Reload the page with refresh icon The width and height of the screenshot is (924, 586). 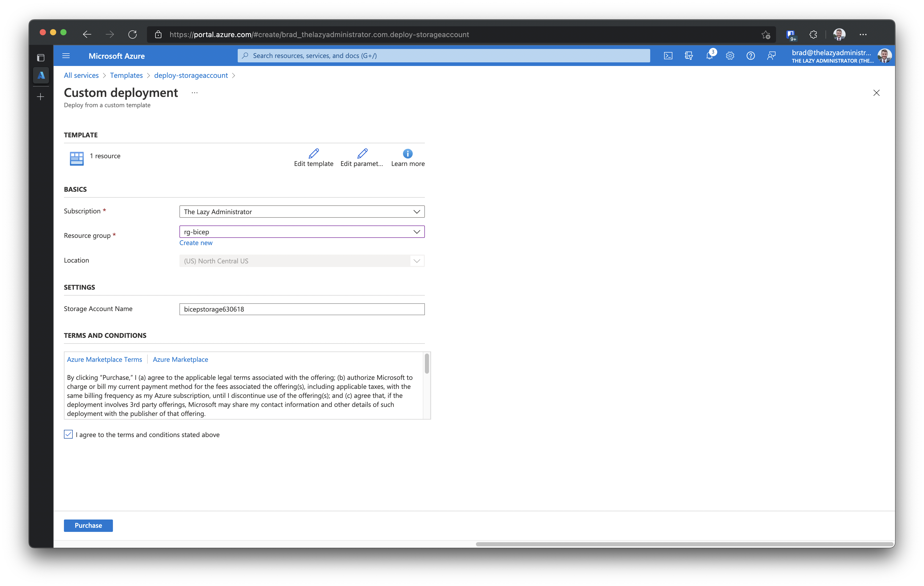point(132,35)
